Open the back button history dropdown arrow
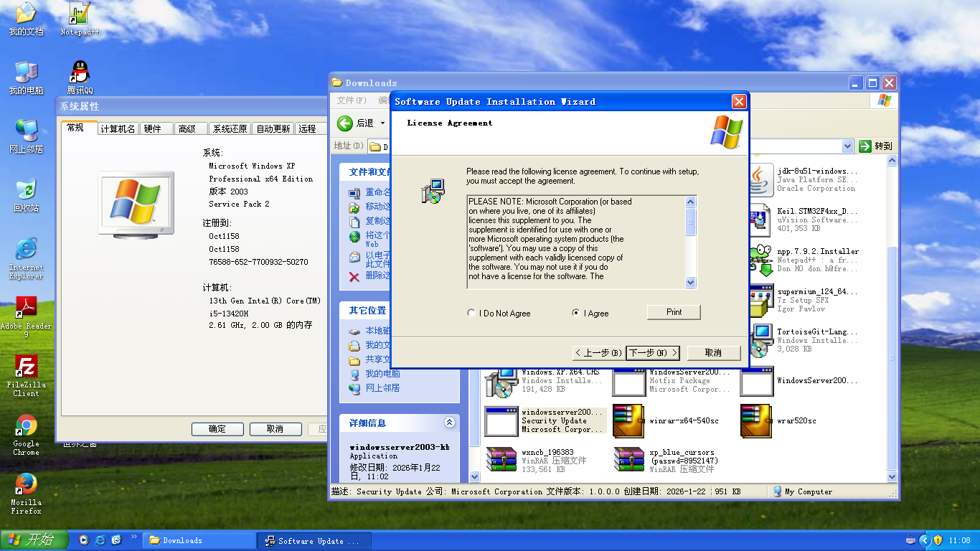 tap(382, 123)
